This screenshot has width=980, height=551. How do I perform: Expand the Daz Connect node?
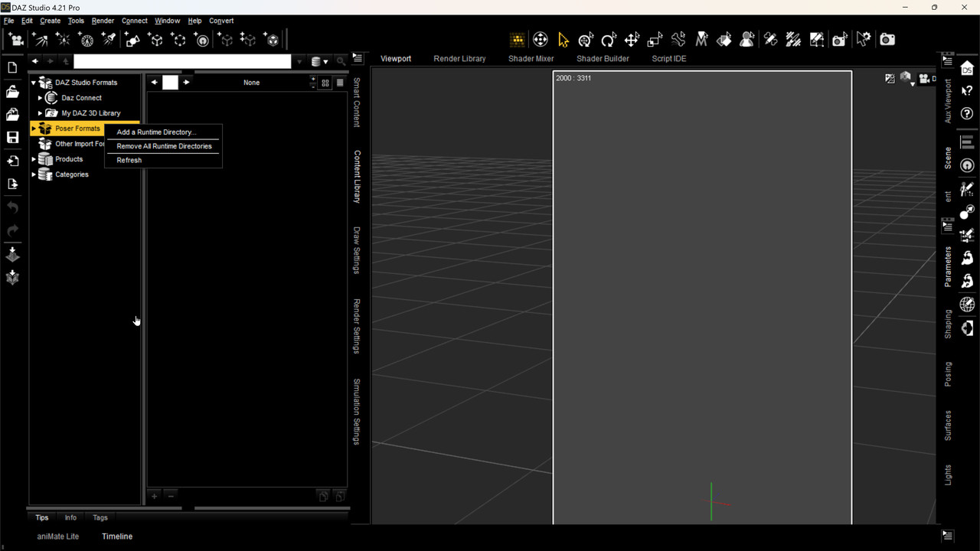[x=41, y=98]
